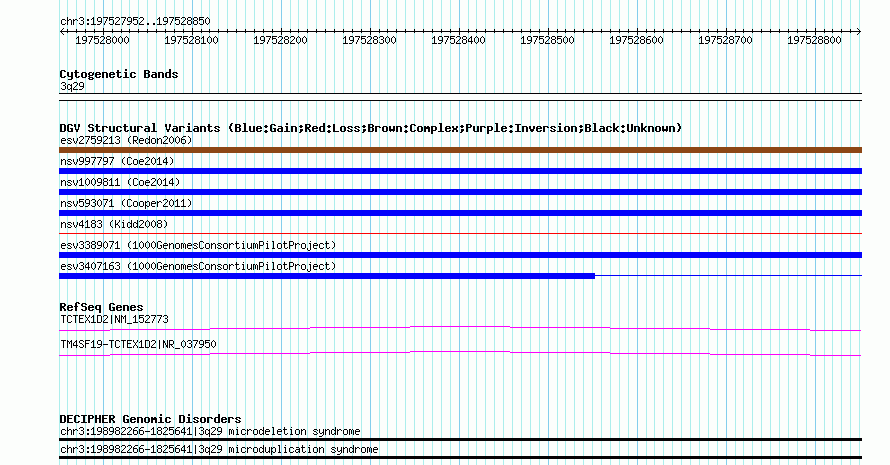The width and height of the screenshot is (890, 465).
Task: Click the black 3q29 microduplication syndrome bar
Action: click(x=460, y=458)
